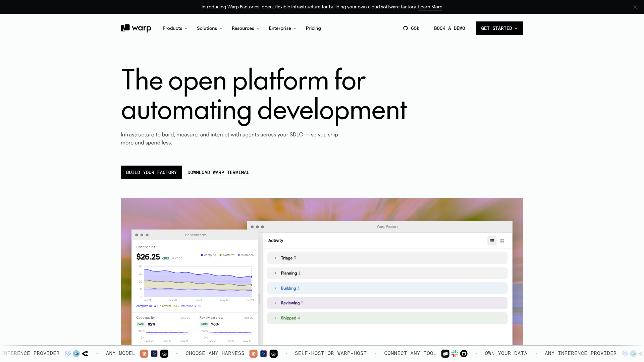Go to the Pricing page
Image resolution: width=644 pixels, height=362 pixels.
point(313,28)
